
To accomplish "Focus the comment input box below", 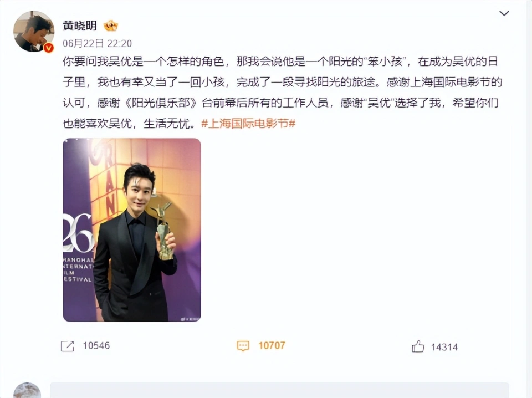I will pyautogui.click(x=279, y=390).
